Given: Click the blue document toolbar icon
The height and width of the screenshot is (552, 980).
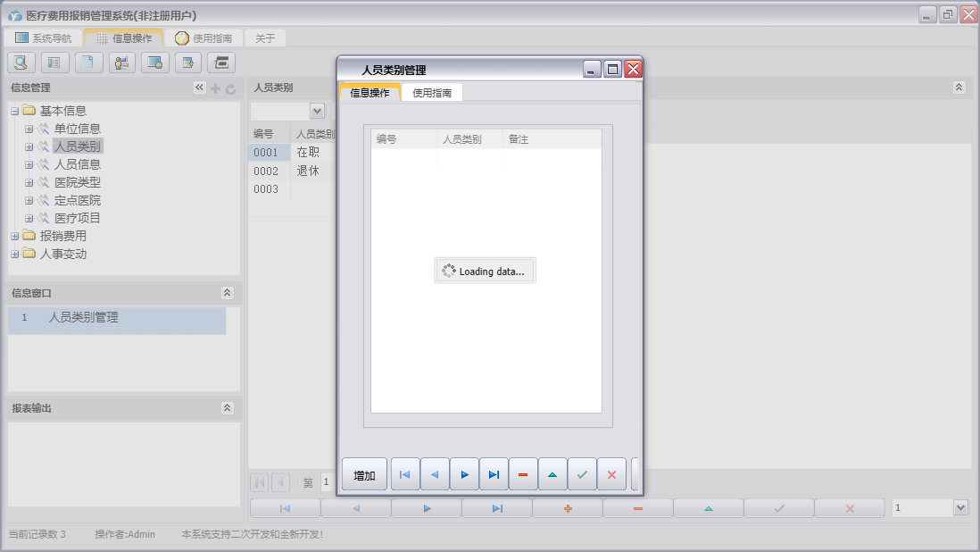Looking at the screenshot, I should 87,62.
